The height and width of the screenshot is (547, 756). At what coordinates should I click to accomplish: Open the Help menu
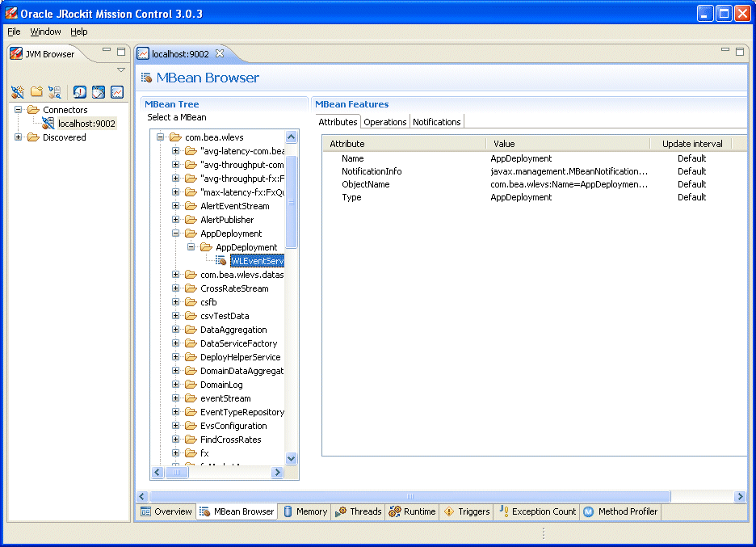(x=79, y=32)
